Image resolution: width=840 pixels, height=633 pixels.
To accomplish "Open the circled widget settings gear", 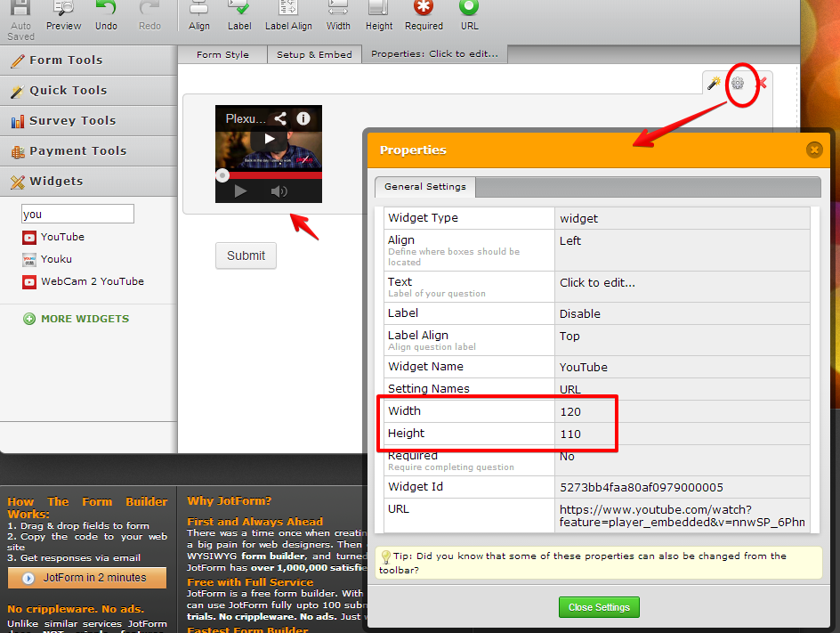I will tap(738, 83).
